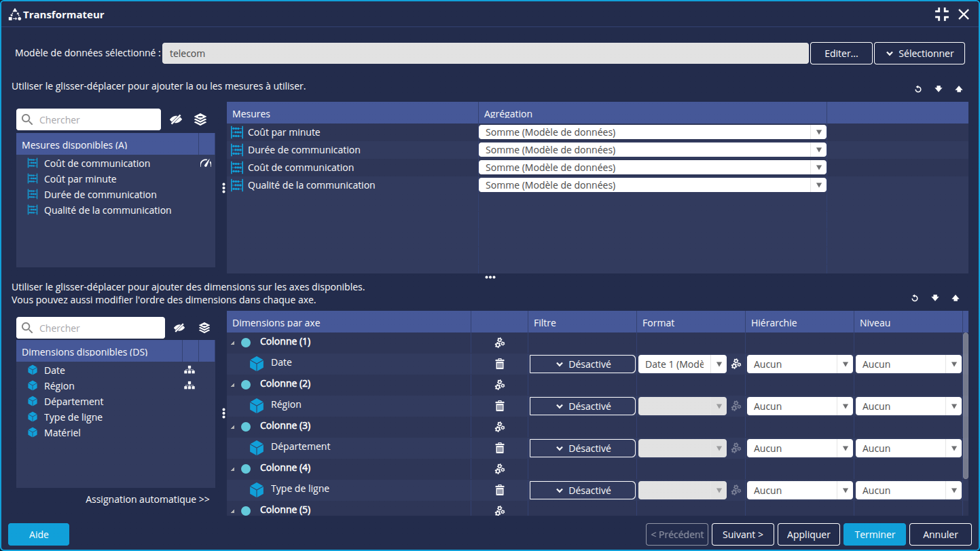Open aggregation dropdown for Coût par minute
Screen dimensions: 980x551
click(x=652, y=132)
